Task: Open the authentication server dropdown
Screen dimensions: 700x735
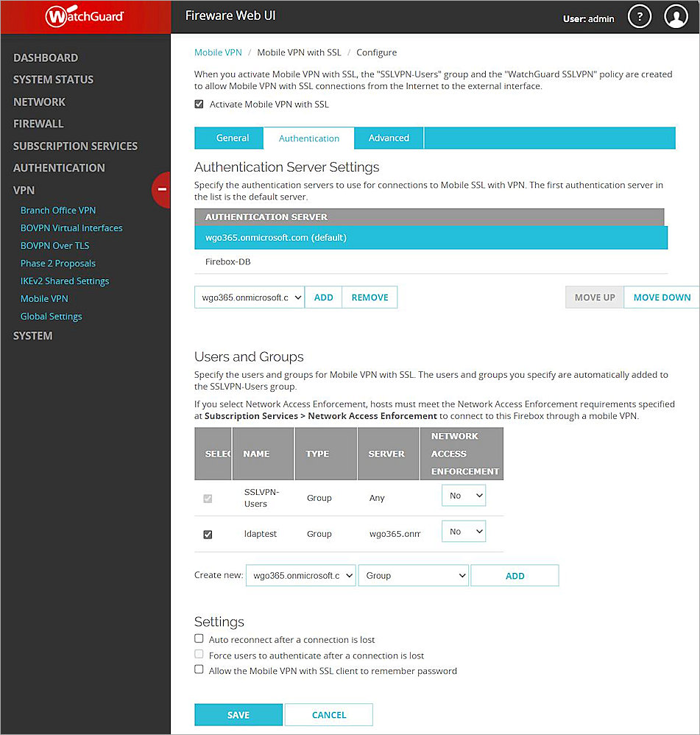Action: point(249,297)
